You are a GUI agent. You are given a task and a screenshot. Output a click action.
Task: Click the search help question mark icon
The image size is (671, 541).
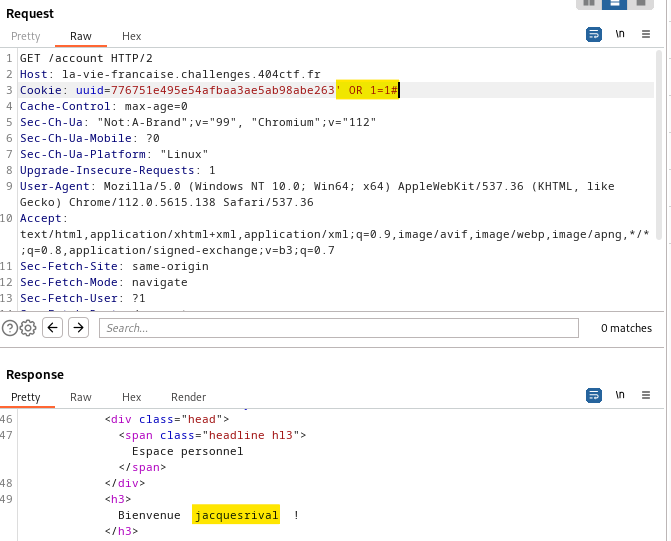pos(10,328)
